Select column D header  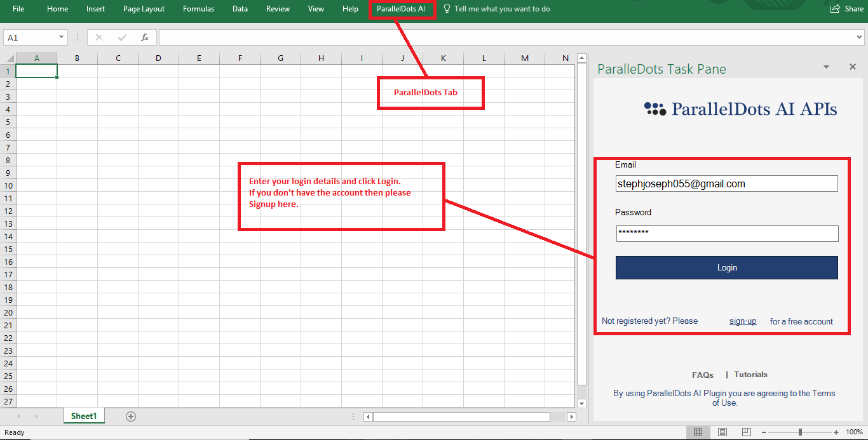point(158,58)
